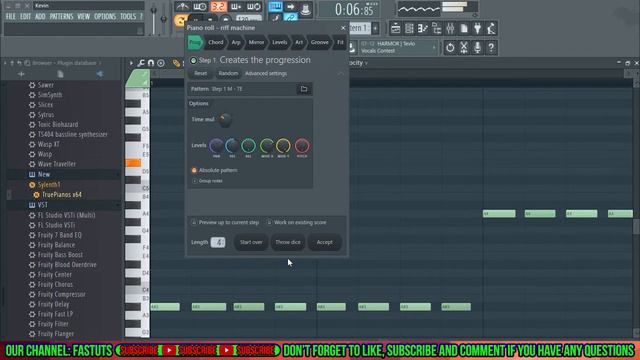Click the browser file page icon

click(60, 74)
